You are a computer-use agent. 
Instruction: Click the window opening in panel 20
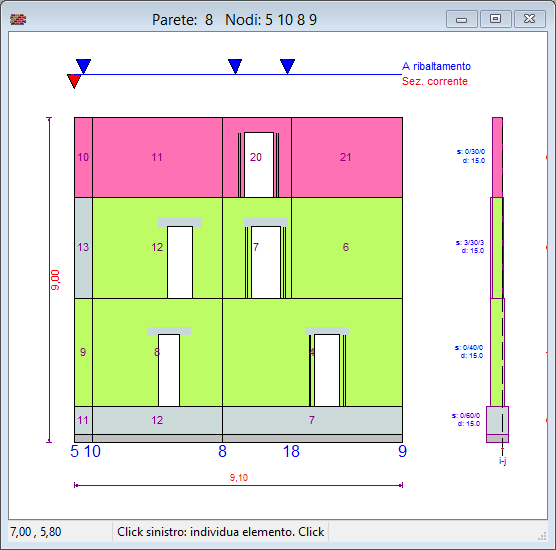pos(259,165)
